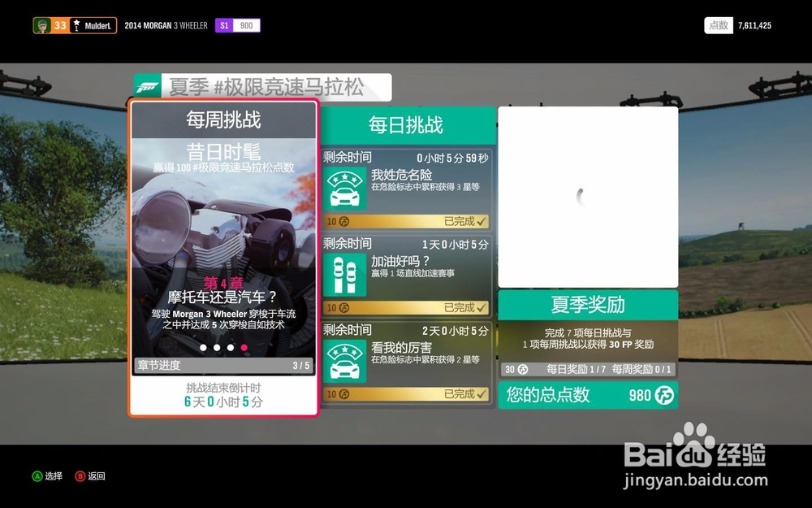Click the 2014 MORGAN 3 WHEELER car name
The height and width of the screenshot is (508, 812).
pos(166,25)
